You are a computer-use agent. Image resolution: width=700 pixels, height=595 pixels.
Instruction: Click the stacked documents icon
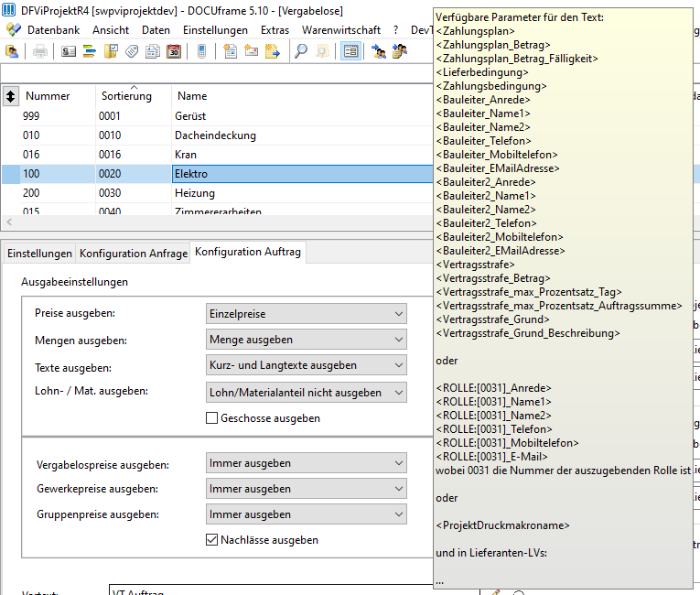(x=153, y=51)
